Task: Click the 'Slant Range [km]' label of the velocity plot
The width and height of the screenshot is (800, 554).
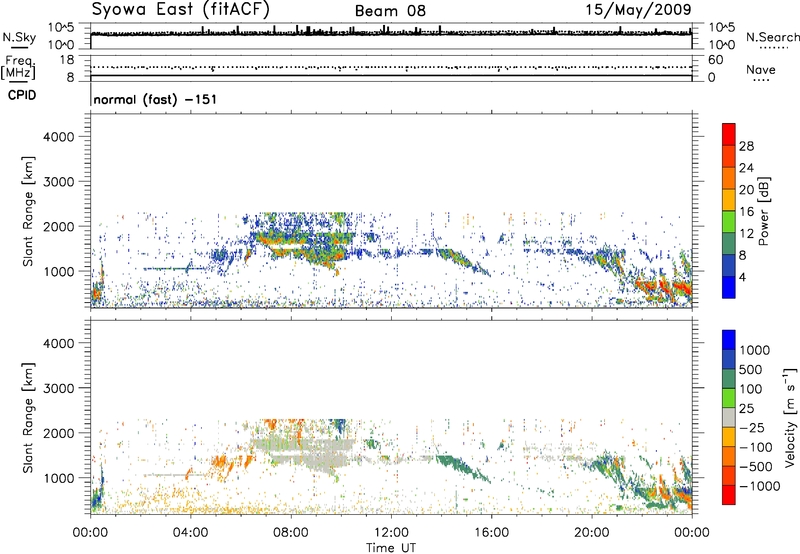Action: [x=28, y=417]
